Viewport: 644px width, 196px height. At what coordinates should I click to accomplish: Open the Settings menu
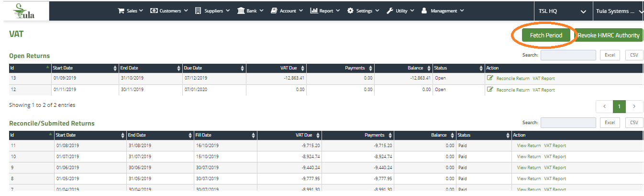pyautogui.click(x=363, y=11)
